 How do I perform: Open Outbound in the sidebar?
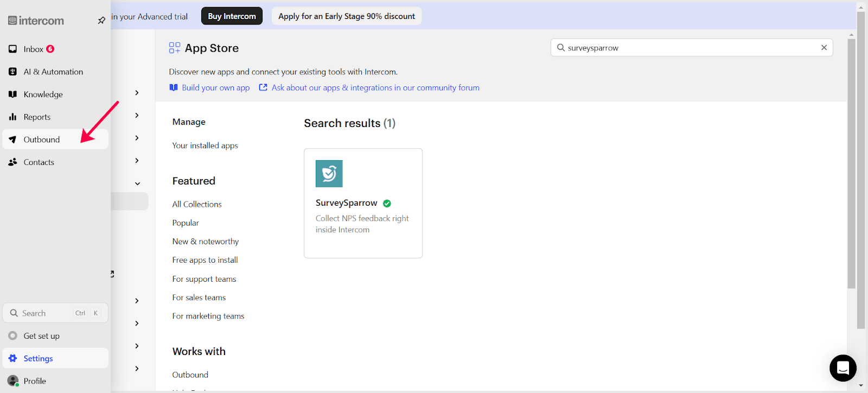click(41, 140)
